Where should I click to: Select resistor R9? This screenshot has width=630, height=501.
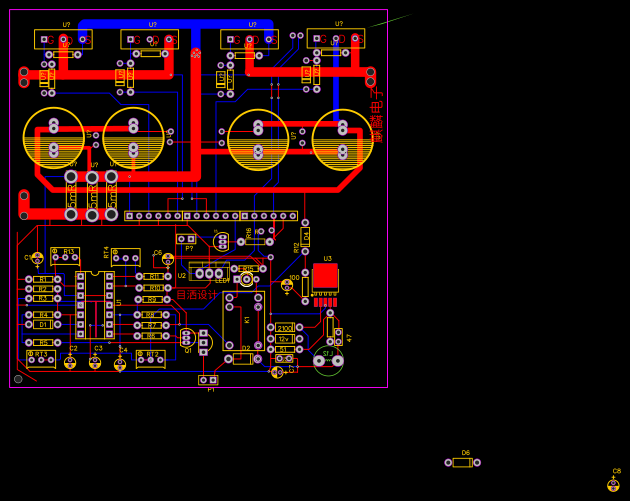pyautogui.click(x=152, y=299)
